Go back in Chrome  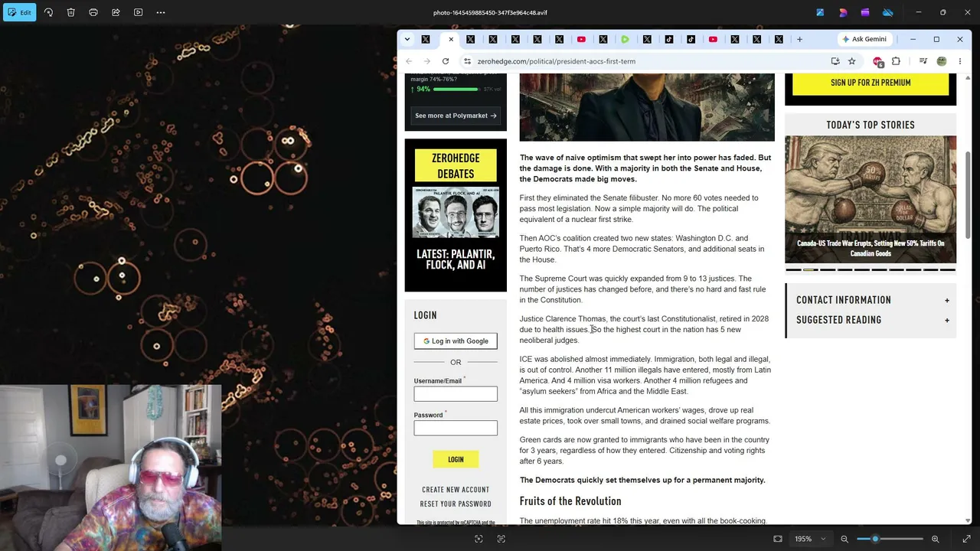(409, 61)
